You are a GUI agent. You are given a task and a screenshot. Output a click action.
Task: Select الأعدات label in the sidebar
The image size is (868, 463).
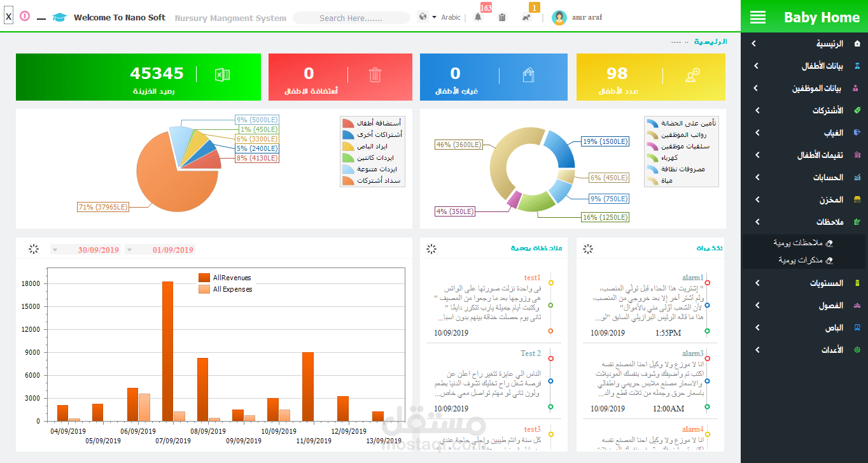(x=831, y=350)
